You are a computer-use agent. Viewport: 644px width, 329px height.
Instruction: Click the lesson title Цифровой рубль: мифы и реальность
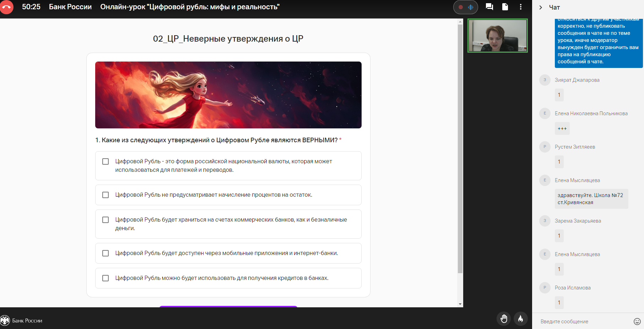point(190,7)
